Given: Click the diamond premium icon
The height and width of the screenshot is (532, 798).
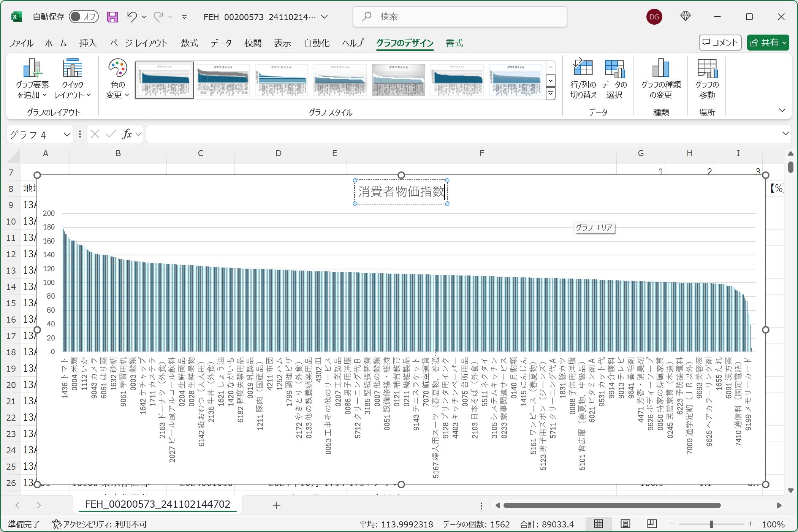Looking at the screenshot, I should (685, 17).
